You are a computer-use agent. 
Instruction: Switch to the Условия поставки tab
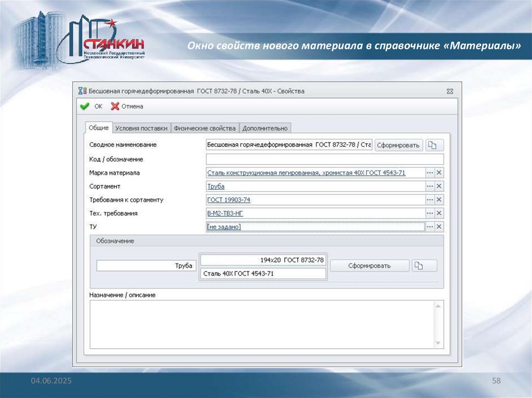[x=141, y=128]
